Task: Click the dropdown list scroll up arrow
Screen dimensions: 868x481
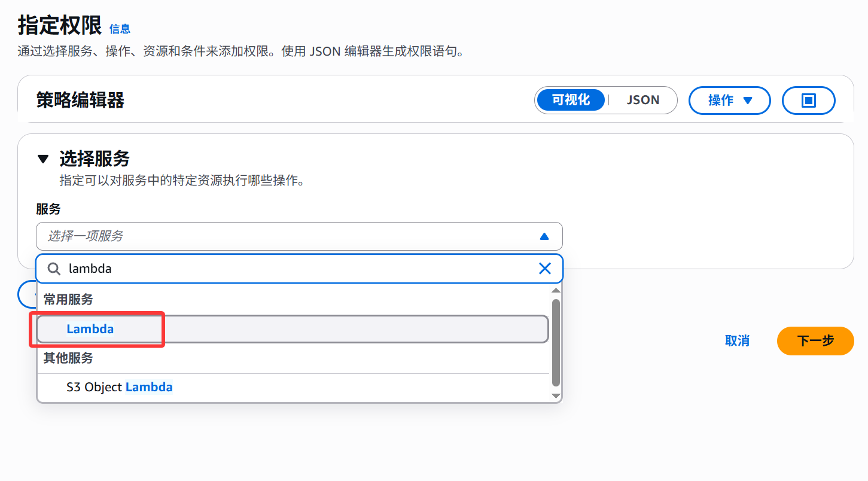Action: [x=556, y=290]
